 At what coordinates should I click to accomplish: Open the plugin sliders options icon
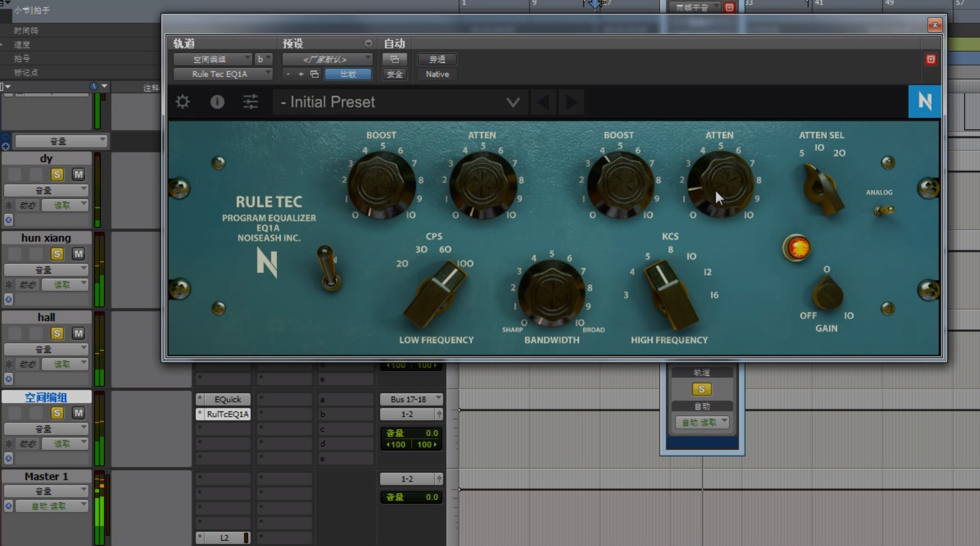click(x=250, y=102)
